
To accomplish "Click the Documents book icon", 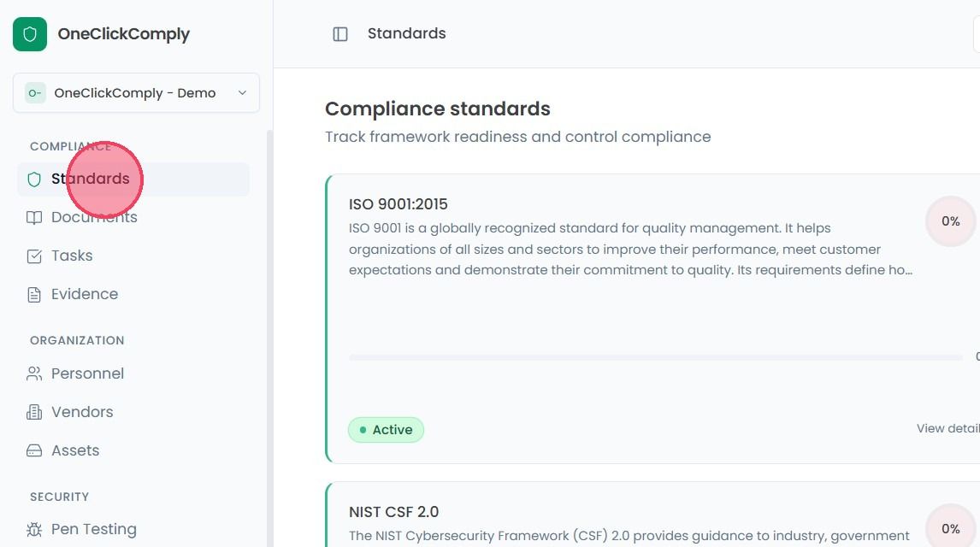I will (x=34, y=217).
